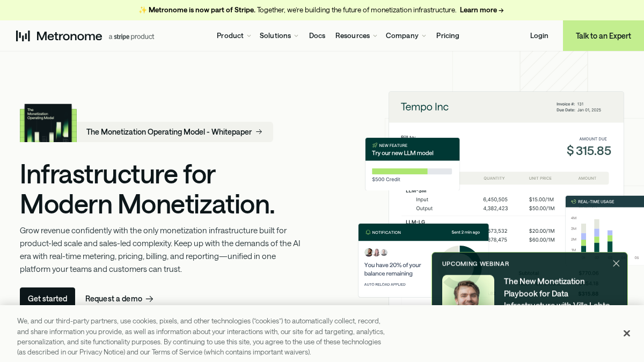The height and width of the screenshot is (362, 644).
Task: Click the notification user avatars
Action: click(376, 253)
